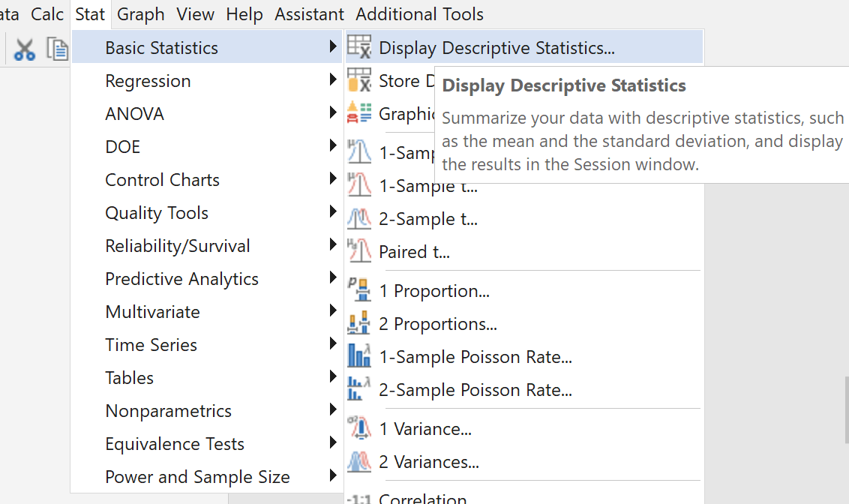This screenshot has width=849, height=504.
Task: Select Reliability/Survival menu entry
Action: click(x=207, y=246)
